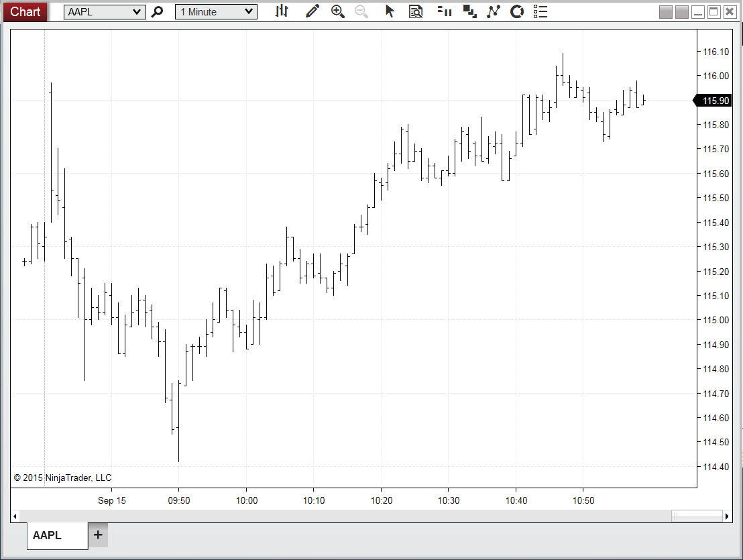This screenshot has width=743, height=560.
Task: Click the second grey window link button
Action: [x=682, y=12]
